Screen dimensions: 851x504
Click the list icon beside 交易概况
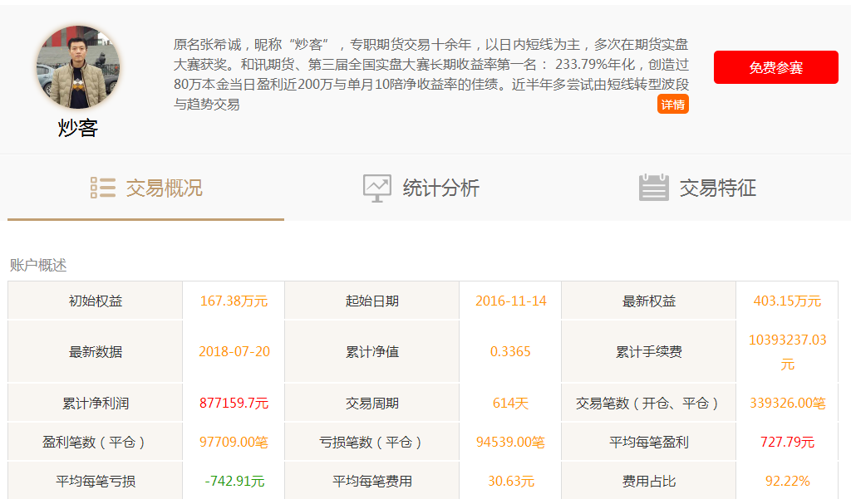point(103,188)
